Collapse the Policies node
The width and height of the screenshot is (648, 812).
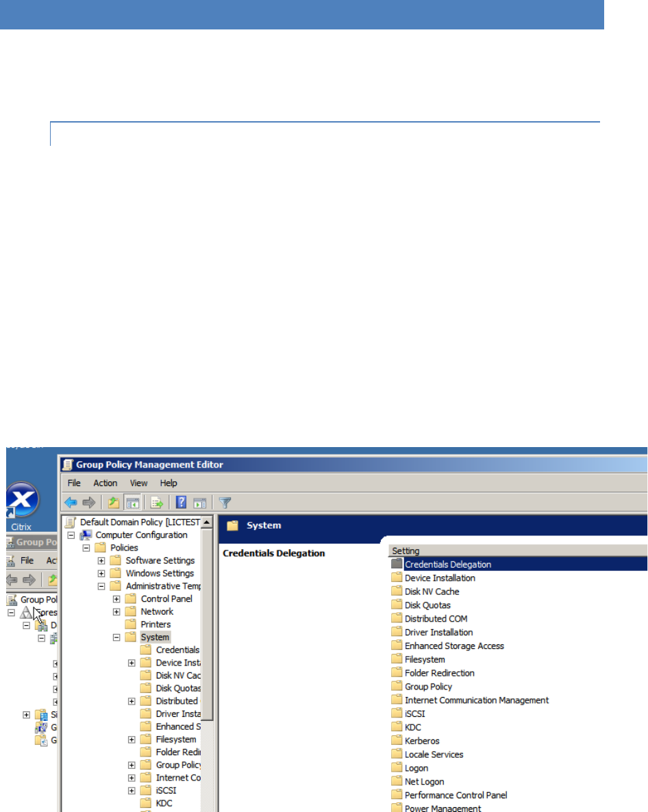tap(86, 548)
